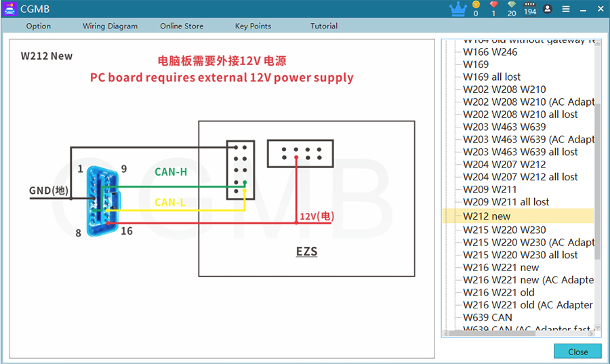The width and height of the screenshot is (610, 364).
Task: Click the model list vertical scrollbar
Action: (x=597, y=176)
